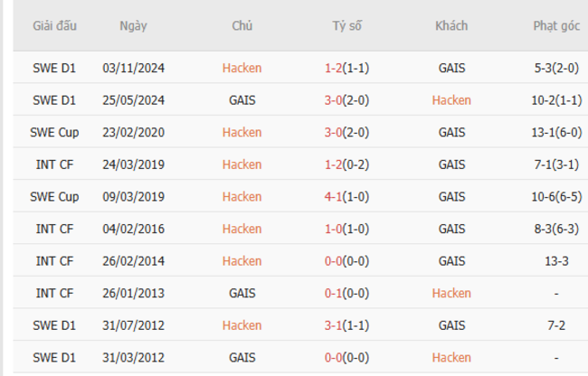
Task: Select the Hacken home team on 04/02/2016
Action: [x=242, y=229]
